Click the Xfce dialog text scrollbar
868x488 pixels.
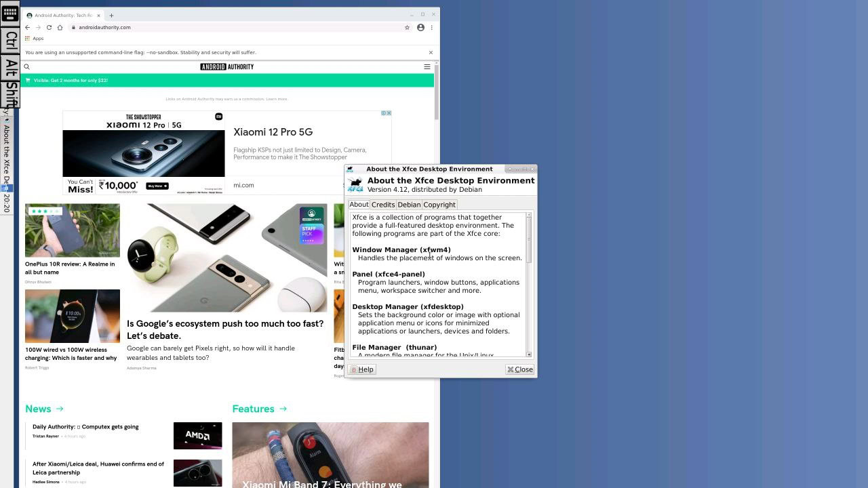tap(529, 284)
